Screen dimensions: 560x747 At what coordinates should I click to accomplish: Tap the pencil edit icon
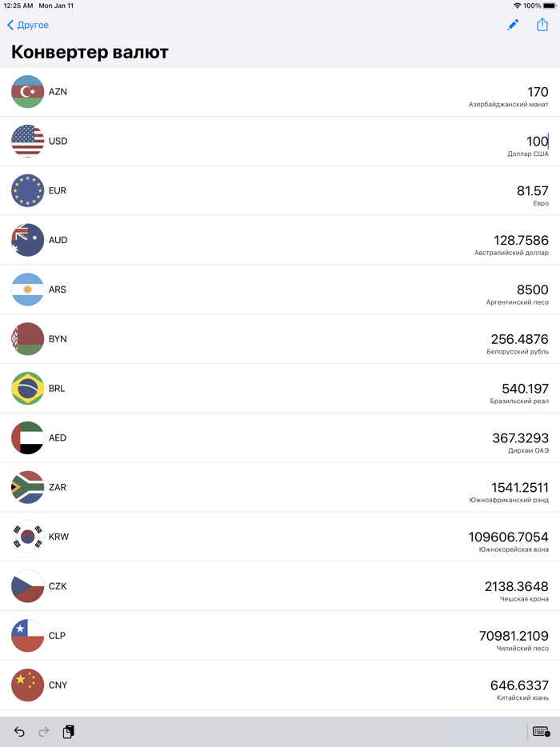pyautogui.click(x=513, y=25)
